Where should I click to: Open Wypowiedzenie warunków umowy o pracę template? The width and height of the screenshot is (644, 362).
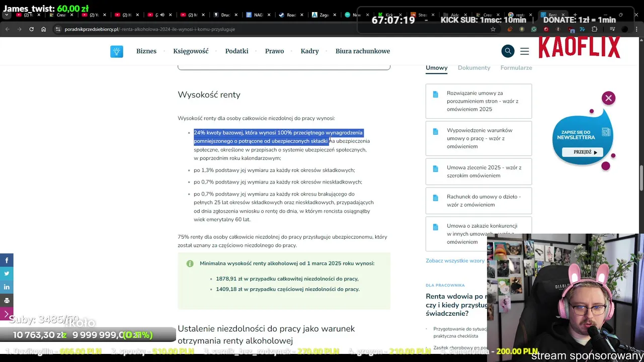pos(478,138)
